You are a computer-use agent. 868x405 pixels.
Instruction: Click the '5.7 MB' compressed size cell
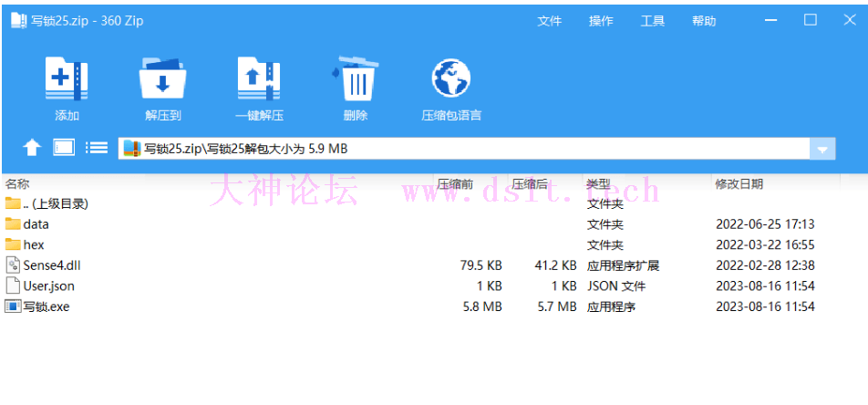point(557,306)
